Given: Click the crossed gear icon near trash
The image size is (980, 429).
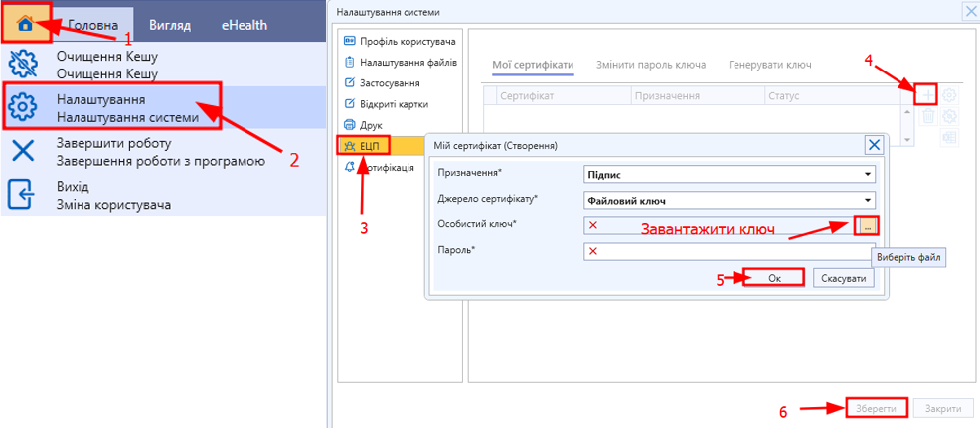Looking at the screenshot, I should tap(950, 116).
